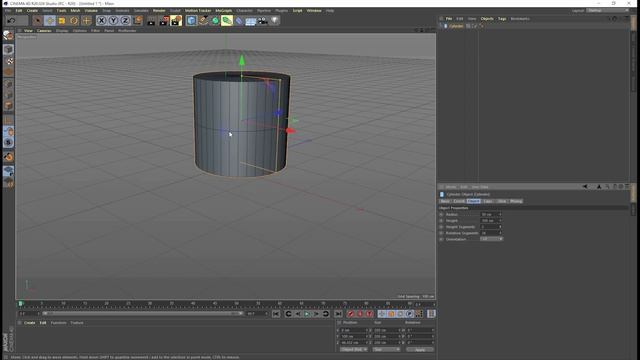Open the camera objects icon
The image size is (640, 360).
coord(263,20)
